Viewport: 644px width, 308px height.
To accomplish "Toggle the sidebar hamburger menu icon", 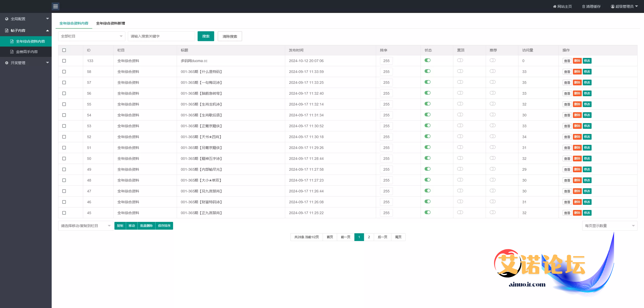I will click(56, 6).
